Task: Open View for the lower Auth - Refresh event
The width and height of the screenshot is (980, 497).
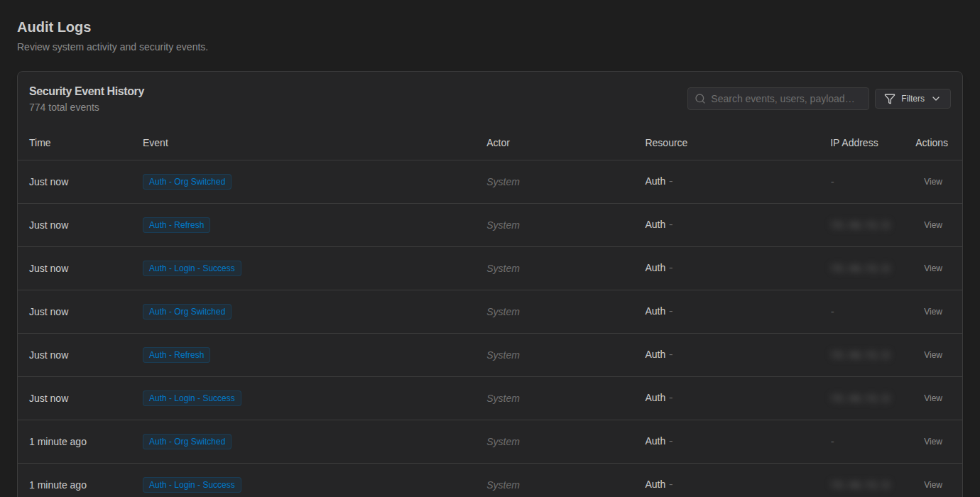Action: point(933,355)
